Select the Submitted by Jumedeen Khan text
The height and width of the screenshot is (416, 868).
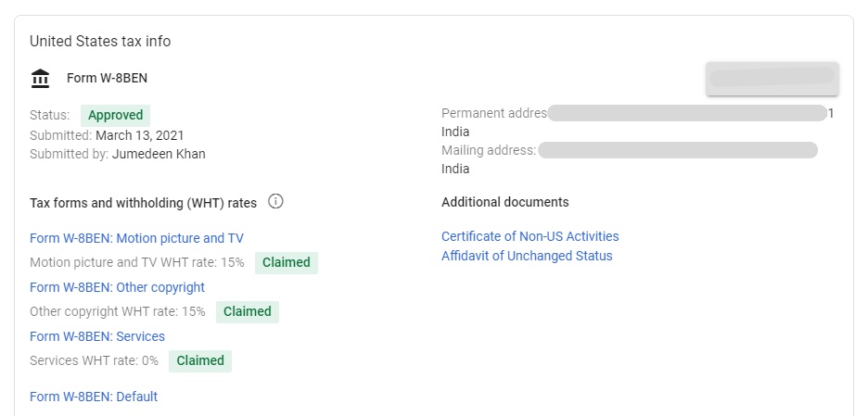[x=118, y=154]
